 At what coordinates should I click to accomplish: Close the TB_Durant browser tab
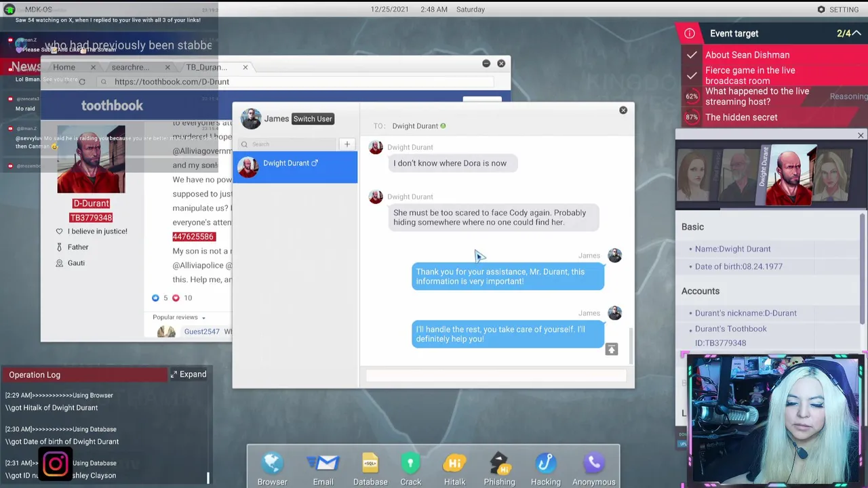(x=245, y=67)
